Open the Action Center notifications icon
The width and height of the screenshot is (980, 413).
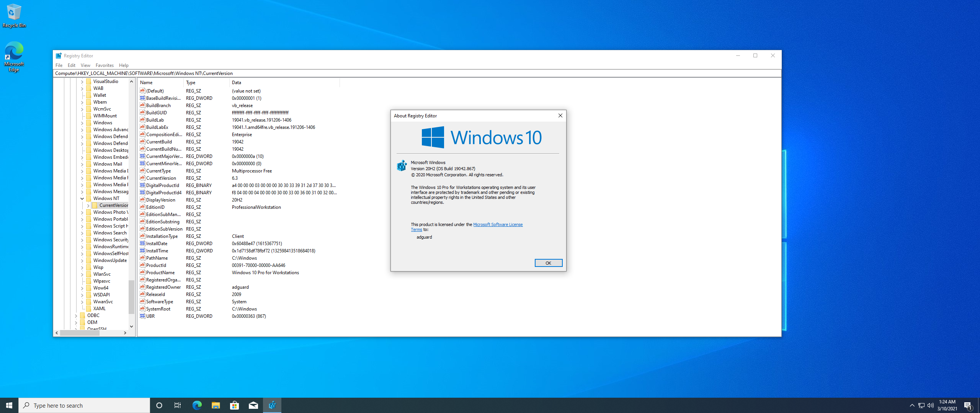[x=968, y=405]
